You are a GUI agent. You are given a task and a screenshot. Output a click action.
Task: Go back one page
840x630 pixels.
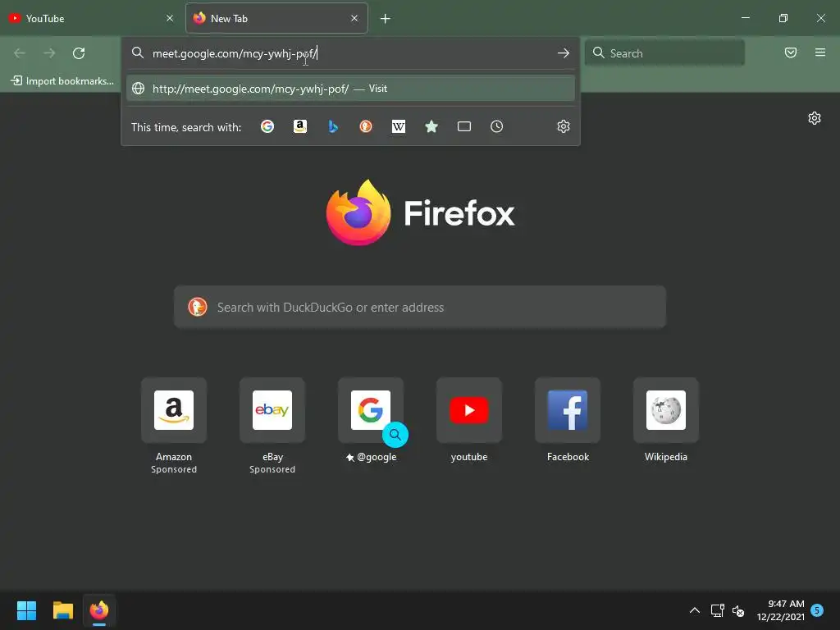20,53
